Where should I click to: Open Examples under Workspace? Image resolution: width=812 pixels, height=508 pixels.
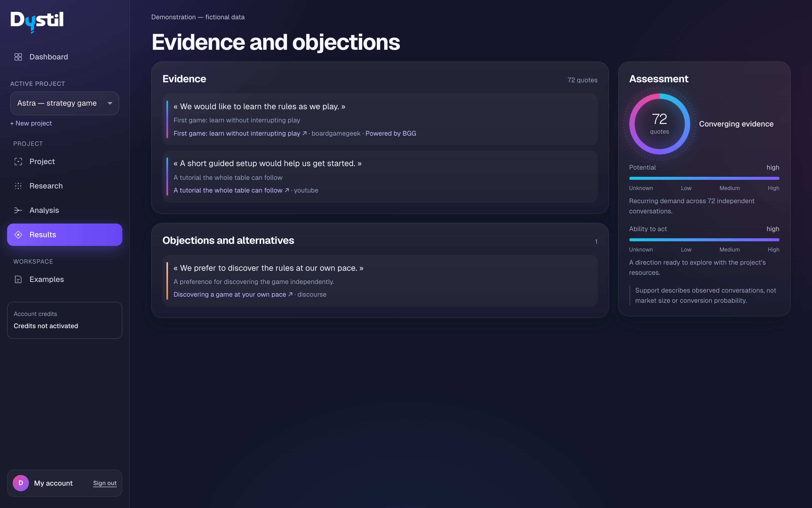click(64, 279)
